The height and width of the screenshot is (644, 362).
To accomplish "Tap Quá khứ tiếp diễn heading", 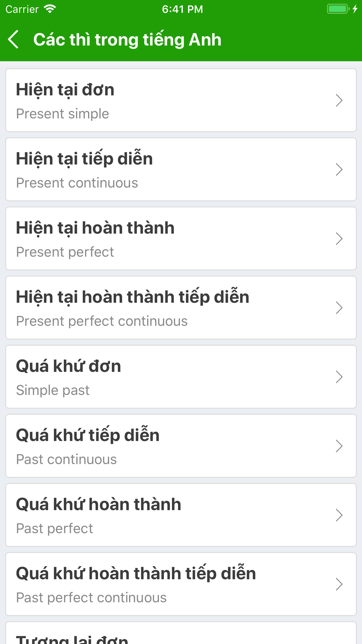I will (x=88, y=435).
